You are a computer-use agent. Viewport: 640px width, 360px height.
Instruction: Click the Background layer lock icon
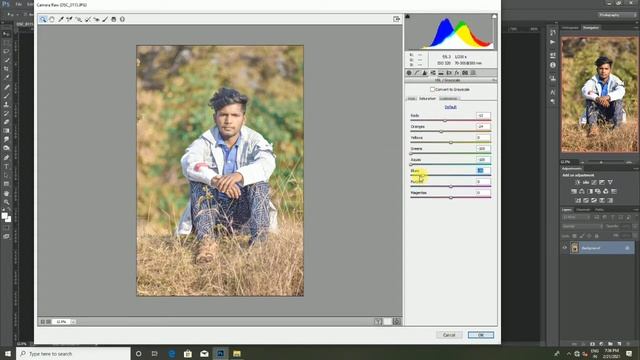click(627, 248)
